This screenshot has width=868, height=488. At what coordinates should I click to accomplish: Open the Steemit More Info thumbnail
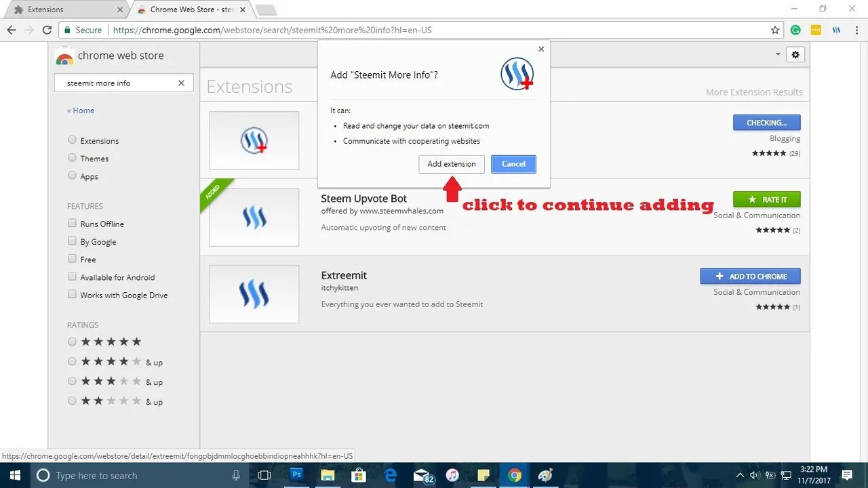coord(254,140)
